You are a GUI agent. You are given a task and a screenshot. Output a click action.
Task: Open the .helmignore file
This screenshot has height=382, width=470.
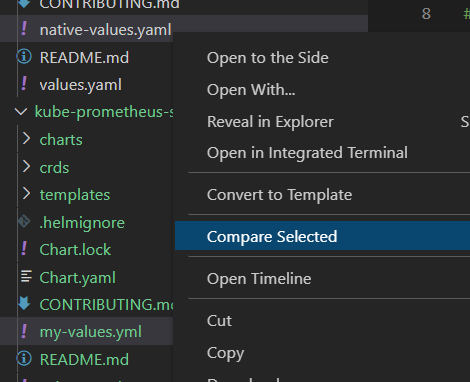pos(82,223)
